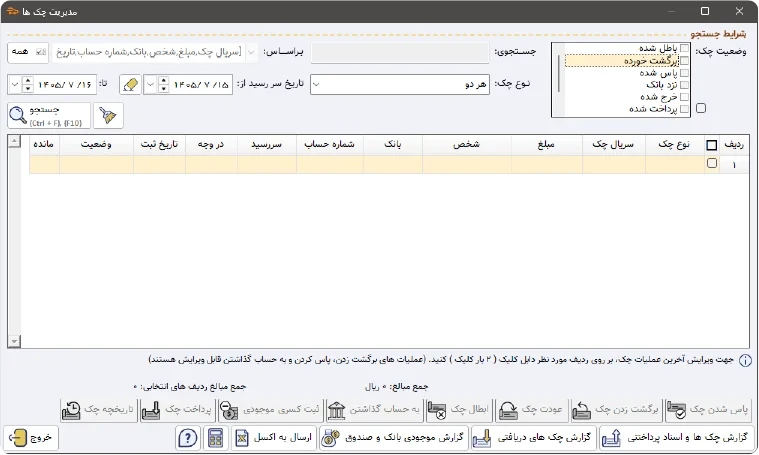Screen dimensions: 759x455
Task: Sort by تاریخ ثبت column header
Action: coord(159,145)
